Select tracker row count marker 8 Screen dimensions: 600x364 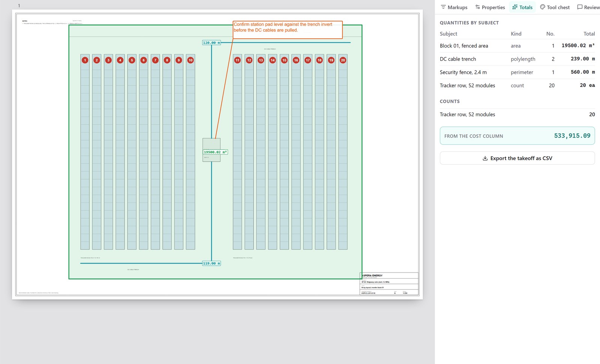[x=167, y=60]
